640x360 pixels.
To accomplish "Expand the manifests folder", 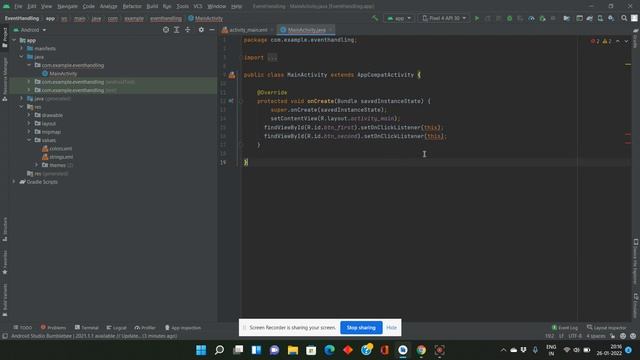I will pyautogui.click(x=22, y=49).
